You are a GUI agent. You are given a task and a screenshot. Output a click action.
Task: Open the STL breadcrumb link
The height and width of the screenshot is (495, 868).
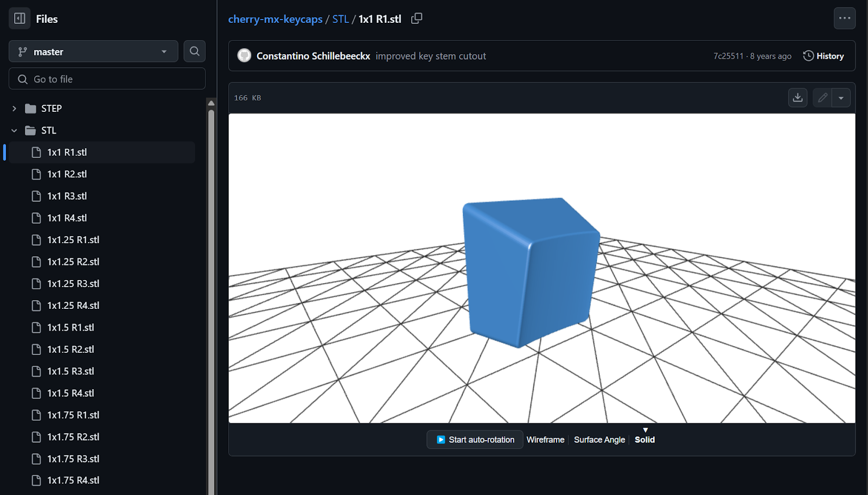pyautogui.click(x=340, y=19)
